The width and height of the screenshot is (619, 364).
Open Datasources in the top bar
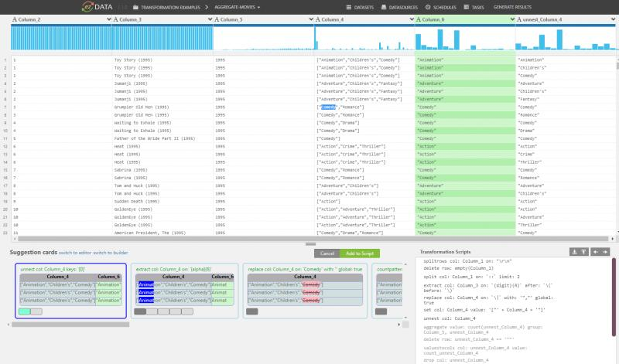401,7
